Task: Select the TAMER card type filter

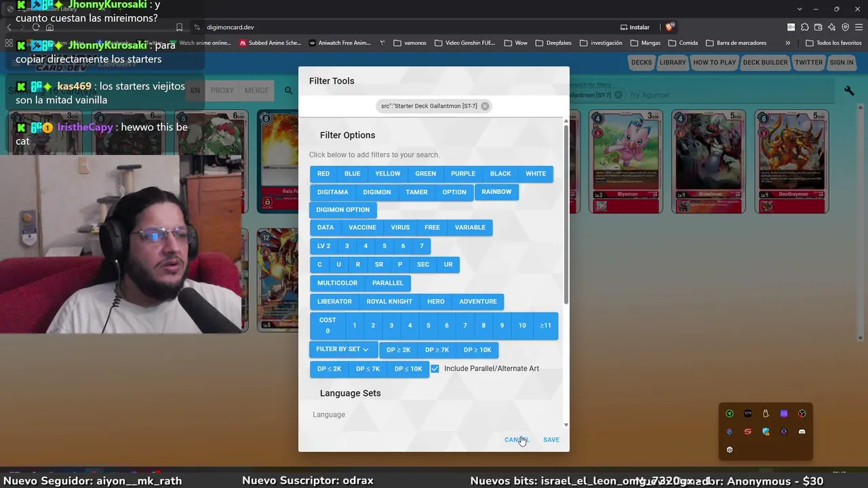Action: click(416, 192)
